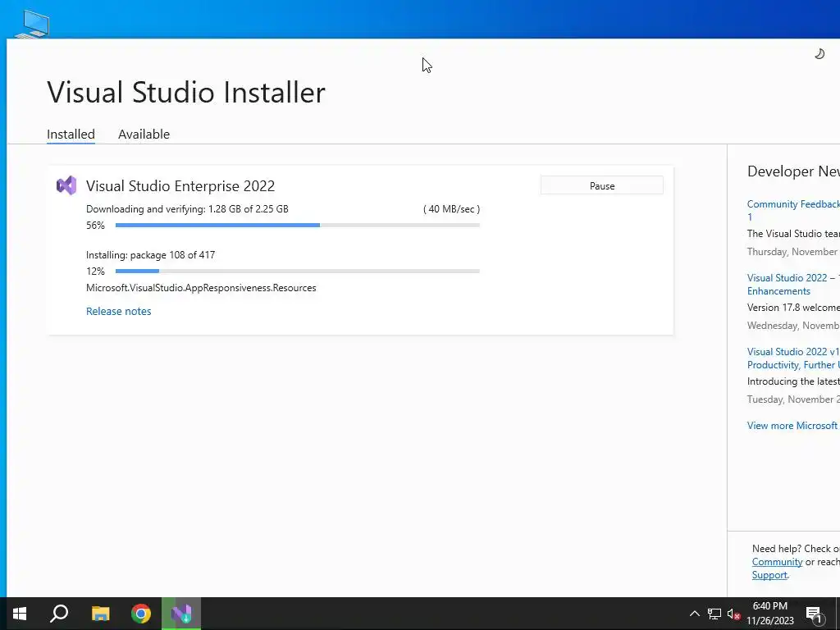Click the '( 40 MB/sec )' speed text
Screen dimensions: 840x630
coord(451,209)
